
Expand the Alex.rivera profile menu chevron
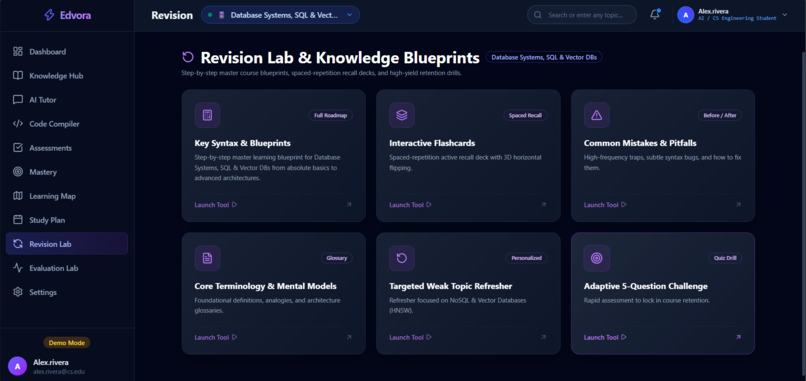pos(784,15)
